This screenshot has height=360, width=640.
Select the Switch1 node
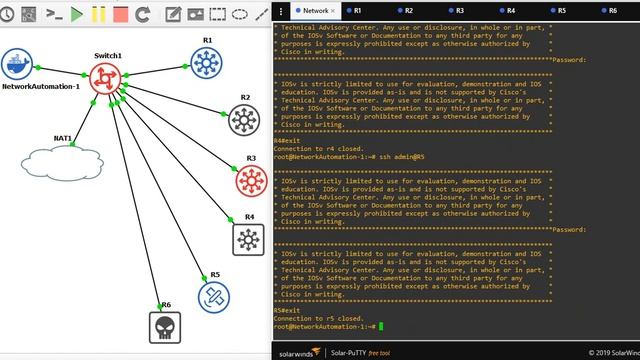pyautogui.click(x=105, y=78)
